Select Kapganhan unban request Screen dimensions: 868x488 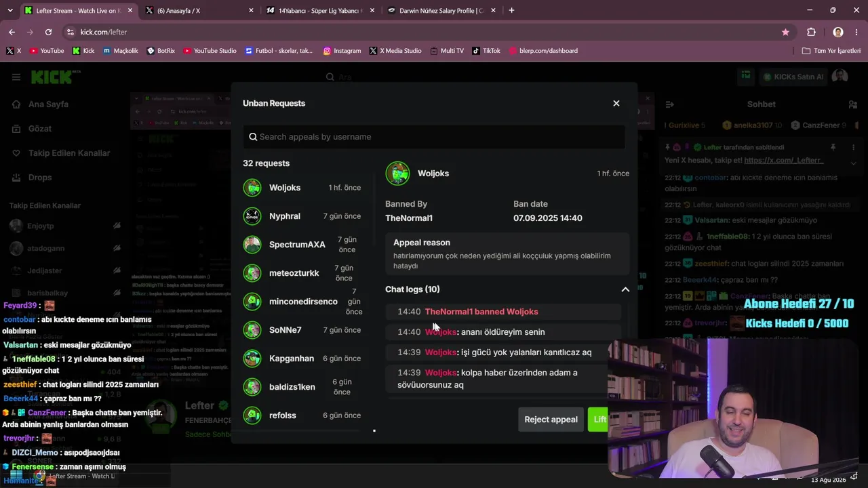(302, 359)
